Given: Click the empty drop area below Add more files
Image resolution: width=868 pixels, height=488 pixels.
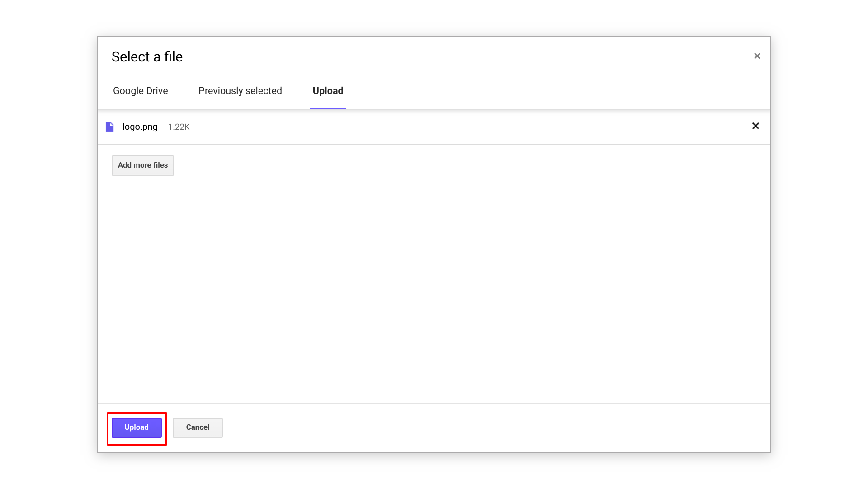Looking at the screenshot, I should pos(434,289).
